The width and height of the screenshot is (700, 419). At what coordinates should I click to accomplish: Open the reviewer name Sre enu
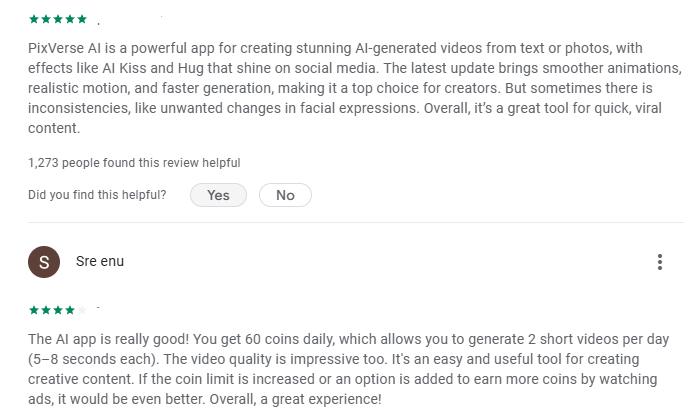coord(100,261)
